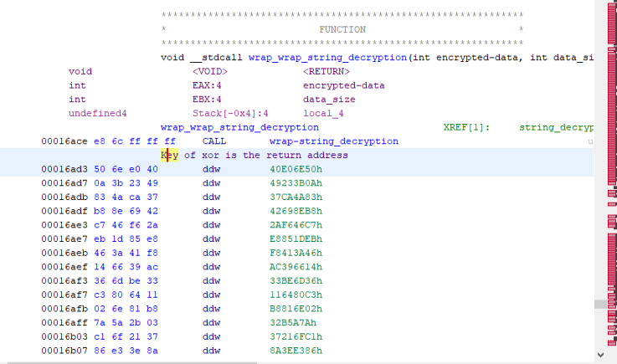Click the wrap-string_decryption CALL target
617x364 pixels.
click(334, 141)
